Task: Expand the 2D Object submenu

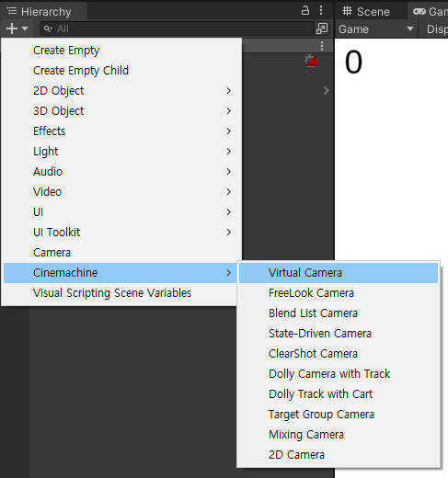Action: [x=121, y=91]
